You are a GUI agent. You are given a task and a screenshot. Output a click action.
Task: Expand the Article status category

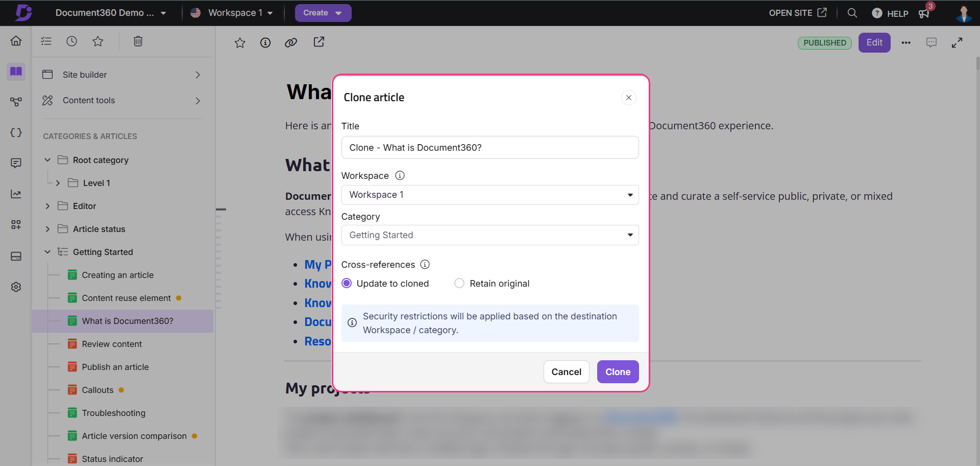47,229
